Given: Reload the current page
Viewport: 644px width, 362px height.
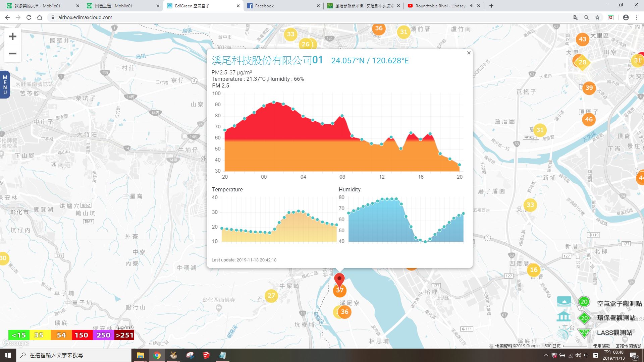Looking at the screenshot, I should pyautogui.click(x=29, y=17).
